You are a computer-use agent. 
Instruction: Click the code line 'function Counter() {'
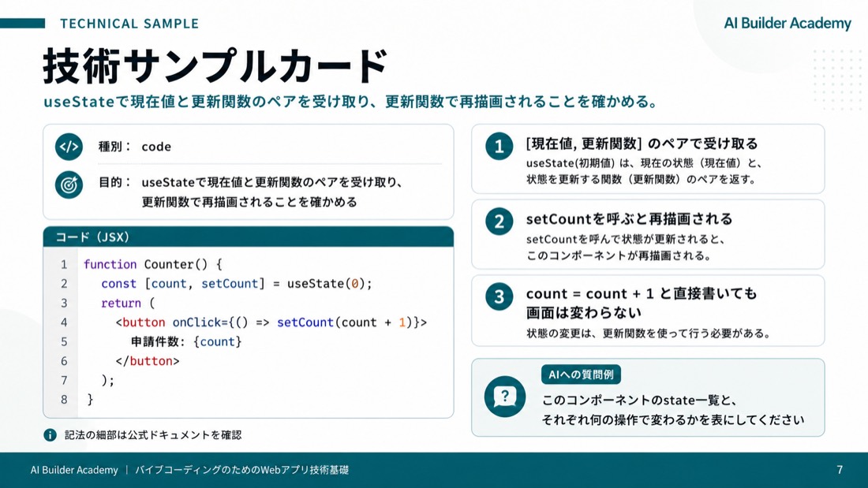click(153, 264)
